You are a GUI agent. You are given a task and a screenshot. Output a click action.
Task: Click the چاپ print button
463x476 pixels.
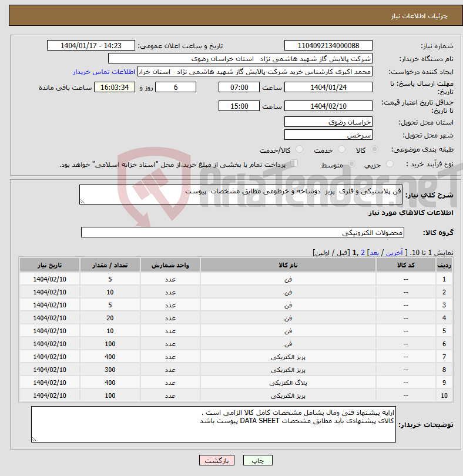click(x=258, y=460)
